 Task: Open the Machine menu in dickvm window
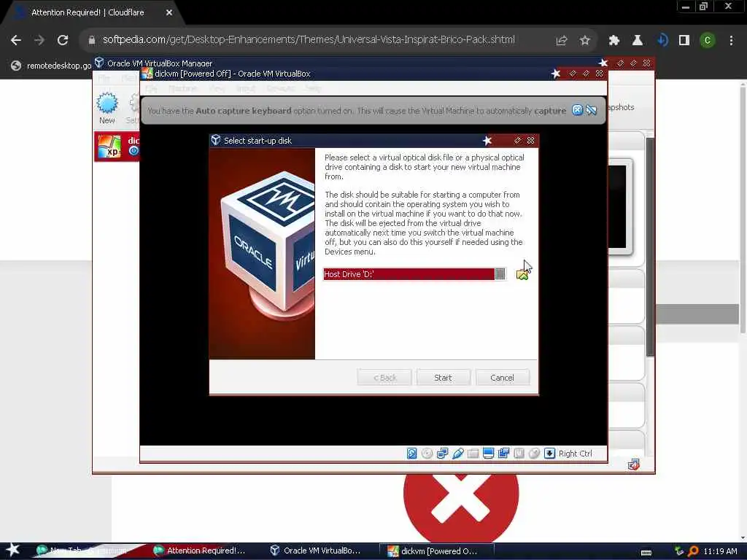[182, 88]
